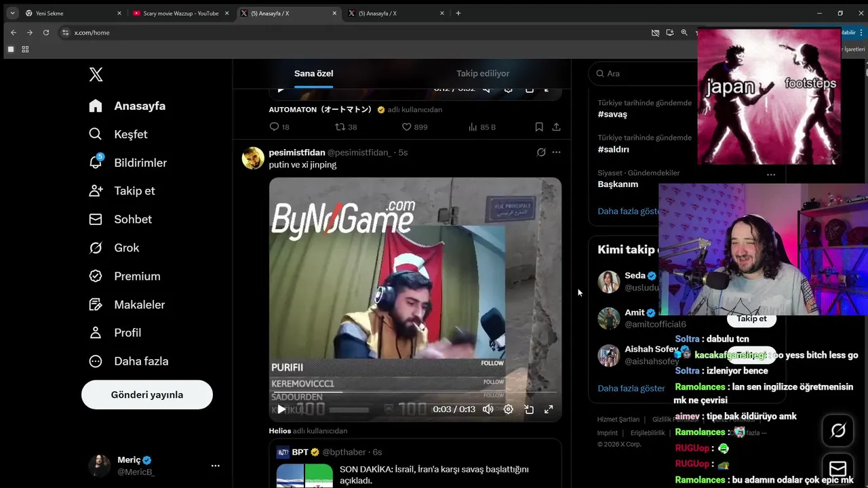Click BPT quoted post thumbnail image

[x=304, y=476]
